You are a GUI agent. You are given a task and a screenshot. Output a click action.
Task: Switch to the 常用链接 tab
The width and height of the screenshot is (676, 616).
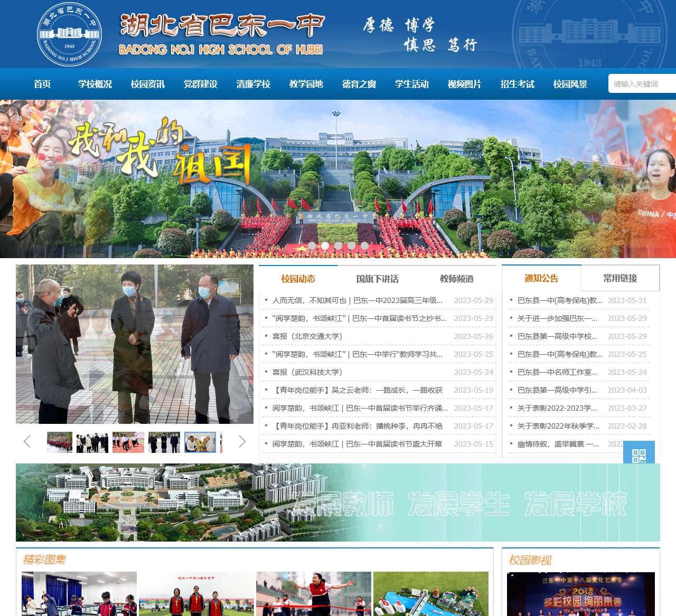(x=621, y=278)
